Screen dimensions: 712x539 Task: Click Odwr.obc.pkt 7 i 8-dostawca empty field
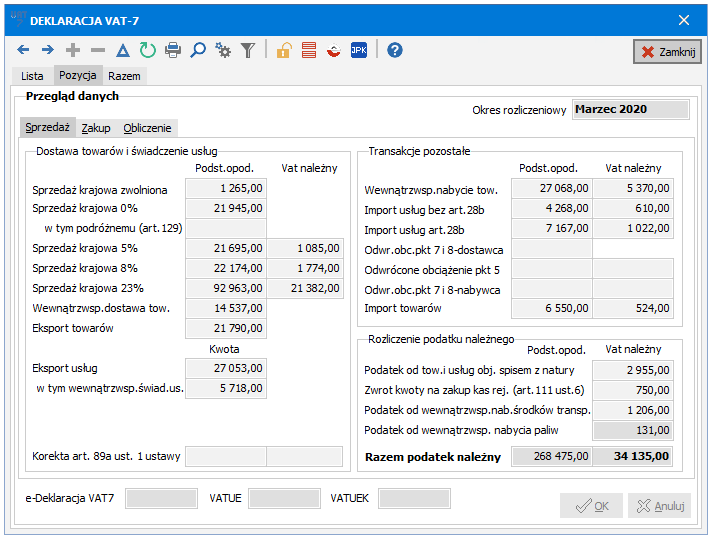[x=552, y=248]
